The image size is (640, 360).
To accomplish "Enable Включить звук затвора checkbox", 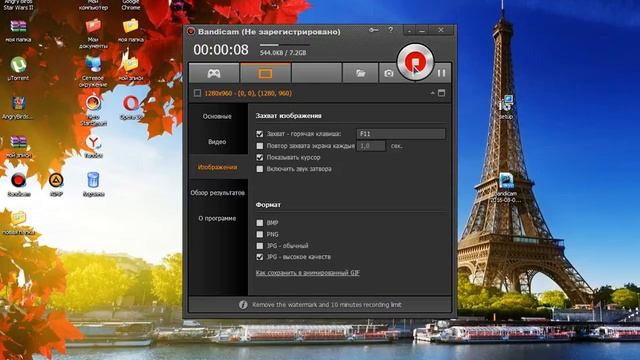I will tap(260, 169).
